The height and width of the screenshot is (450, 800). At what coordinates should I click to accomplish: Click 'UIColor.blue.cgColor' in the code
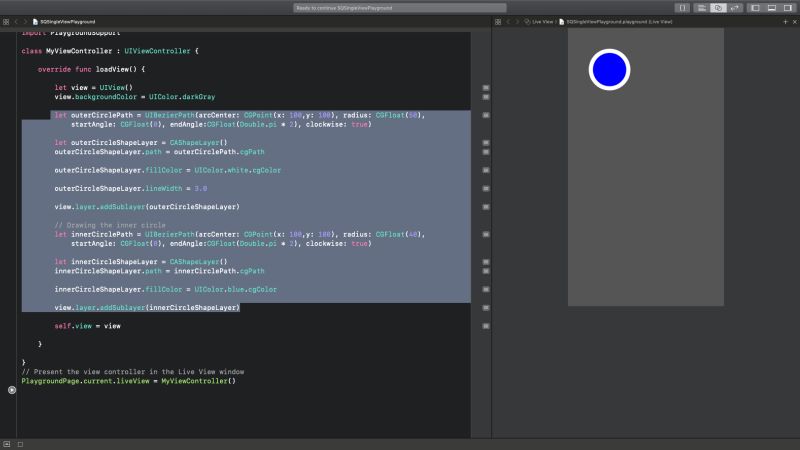coord(236,289)
